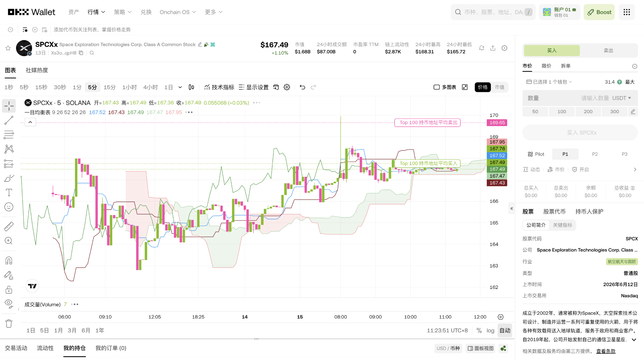The width and height of the screenshot is (644, 360).
Task: Select the brush drawing tool
Action: click(x=9, y=178)
